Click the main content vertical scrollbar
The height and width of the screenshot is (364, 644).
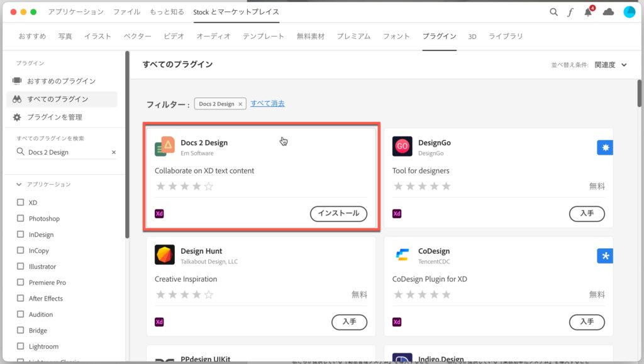click(640, 94)
